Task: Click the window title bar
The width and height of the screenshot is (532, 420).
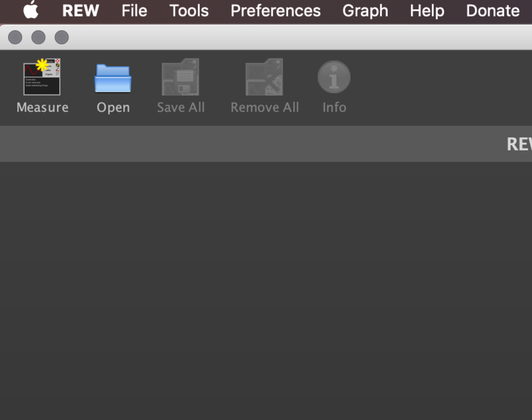Action: (299, 38)
